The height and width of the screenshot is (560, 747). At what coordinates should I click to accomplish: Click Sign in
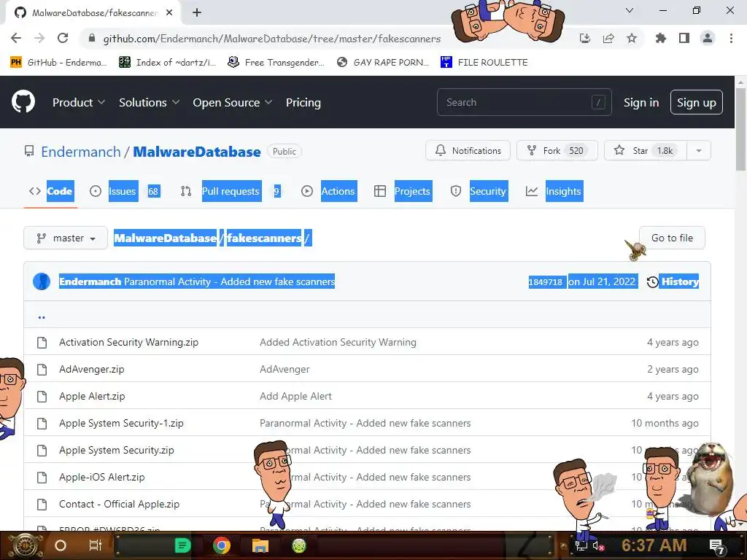[x=641, y=102]
